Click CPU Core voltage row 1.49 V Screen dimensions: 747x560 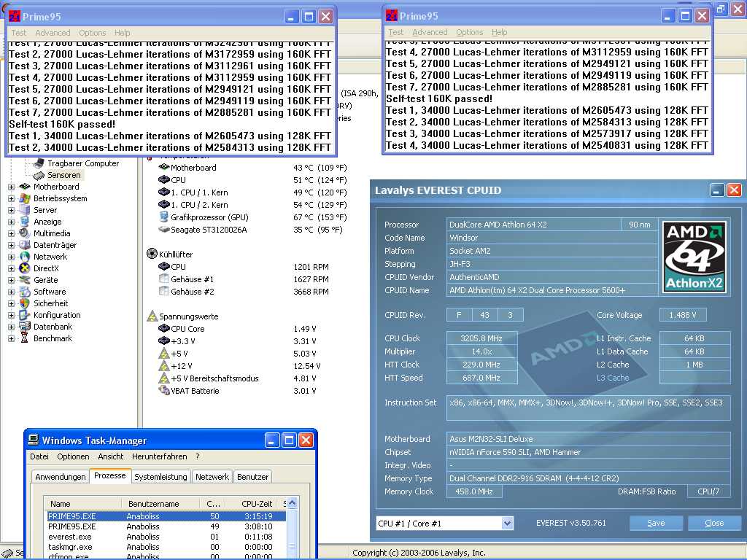tap(238, 329)
